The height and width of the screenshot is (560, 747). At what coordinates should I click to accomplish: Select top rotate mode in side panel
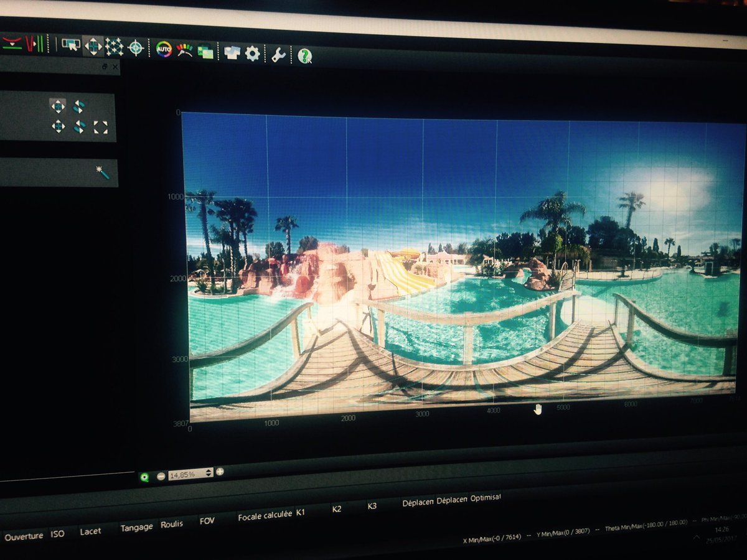[x=78, y=106]
